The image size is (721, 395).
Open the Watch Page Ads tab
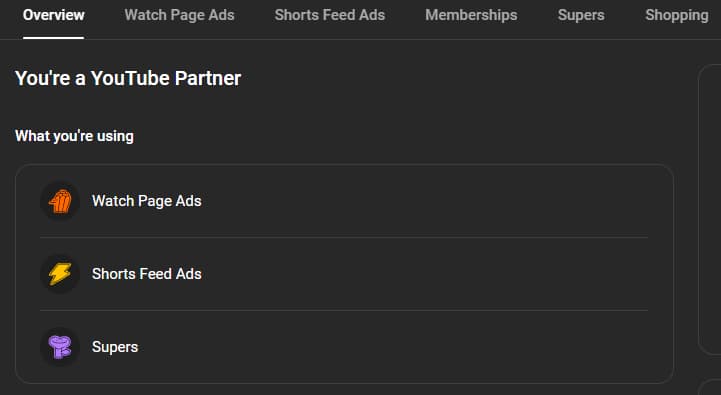[x=179, y=15]
